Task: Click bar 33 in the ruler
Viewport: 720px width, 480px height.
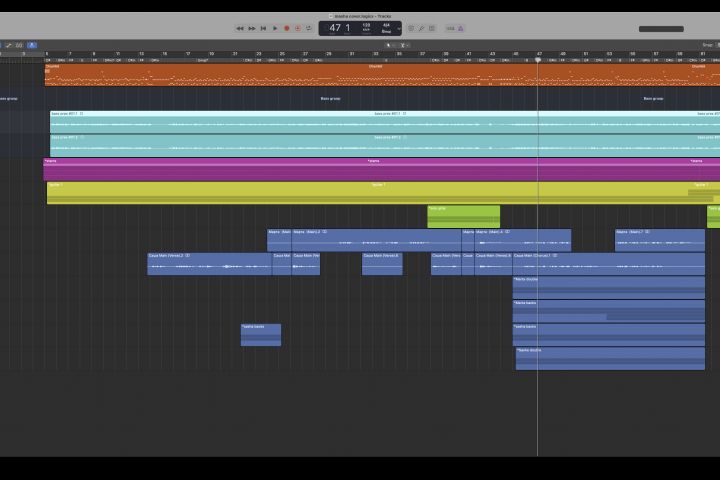Action: click(376, 54)
